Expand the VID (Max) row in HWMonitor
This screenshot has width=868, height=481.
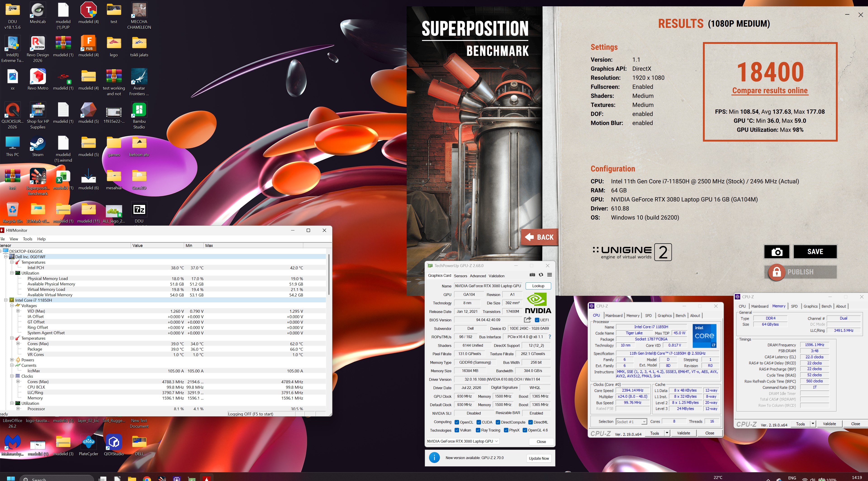pos(18,311)
